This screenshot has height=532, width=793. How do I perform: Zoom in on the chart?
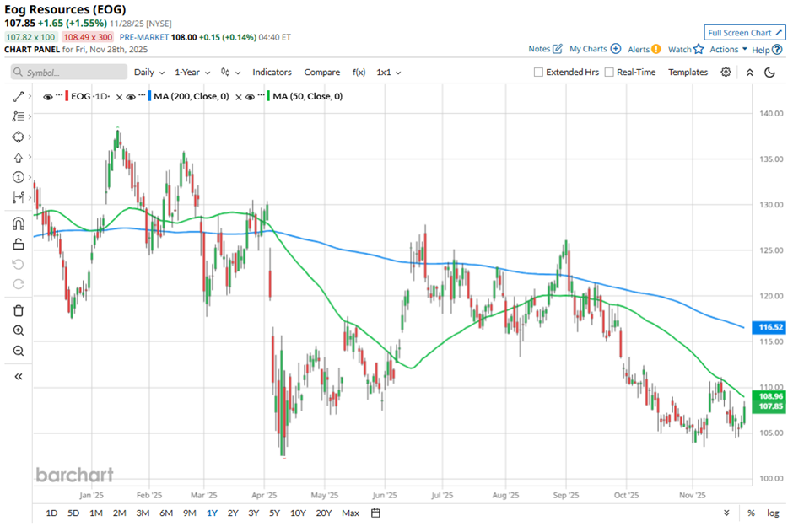pyautogui.click(x=19, y=331)
